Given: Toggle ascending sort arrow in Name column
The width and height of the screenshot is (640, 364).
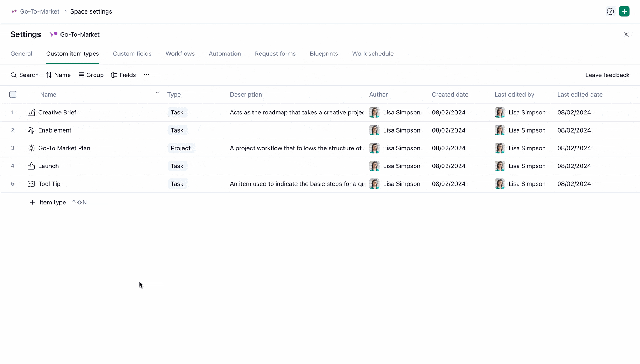Looking at the screenshot, I should click(x=158, y=94).
